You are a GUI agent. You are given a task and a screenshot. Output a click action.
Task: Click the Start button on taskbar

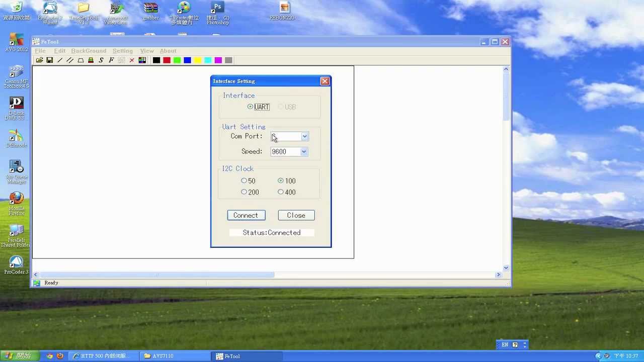[20, 356]
